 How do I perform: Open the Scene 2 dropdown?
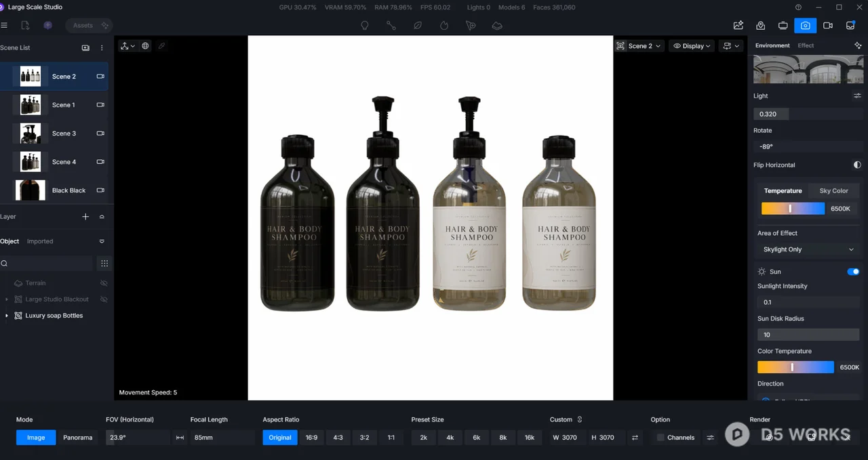tap(644, 46)
